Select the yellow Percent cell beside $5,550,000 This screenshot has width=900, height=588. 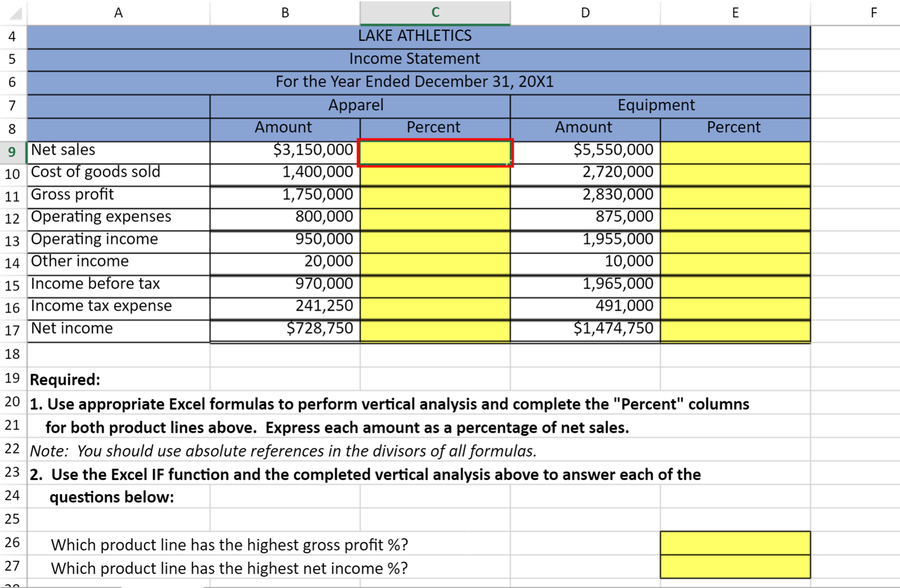click(734, 149)
